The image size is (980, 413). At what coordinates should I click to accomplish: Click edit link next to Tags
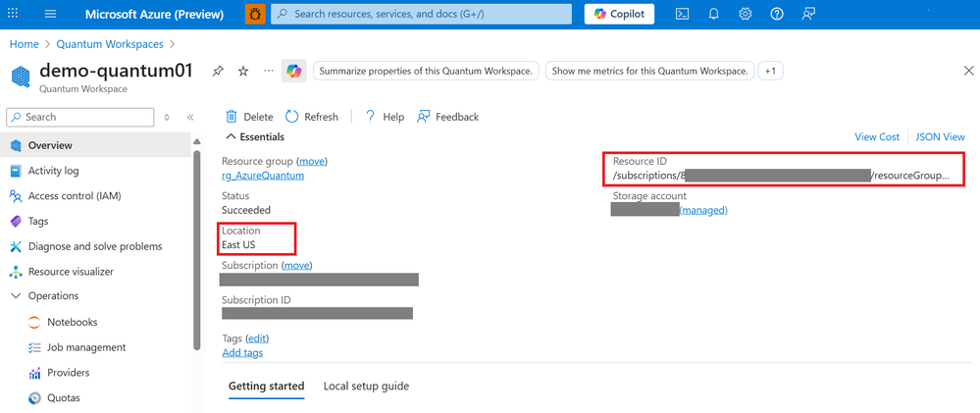click(x=257, y=338)
